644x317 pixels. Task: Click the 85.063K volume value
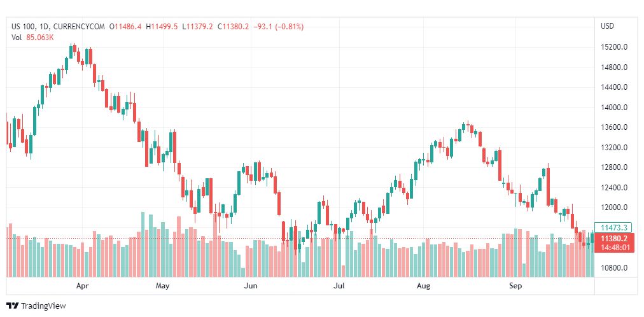tap(40, 37)
